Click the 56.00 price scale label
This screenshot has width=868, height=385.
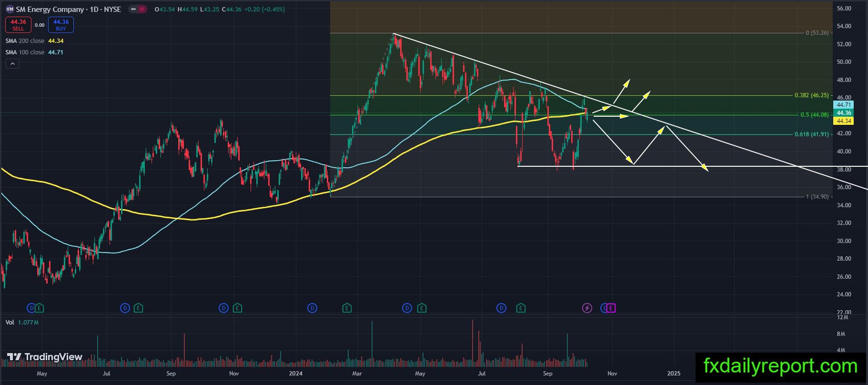[x=844, y=9]
